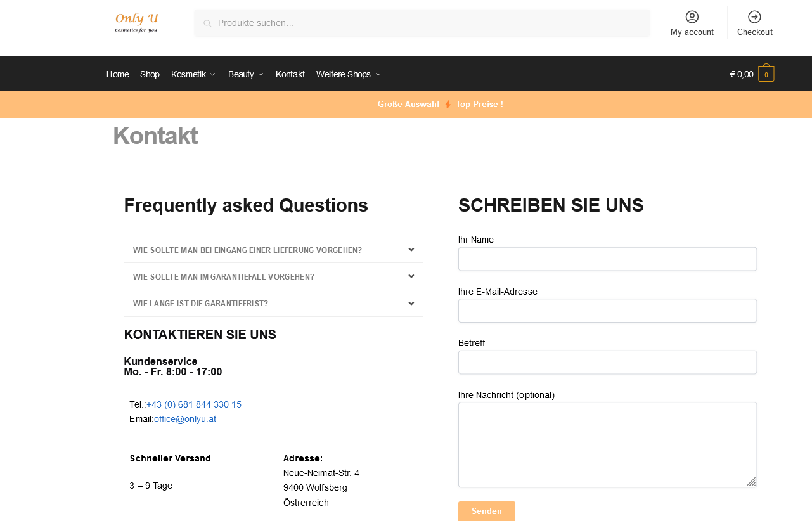Open the Shop menu item
812x521 pixels.
150,74
